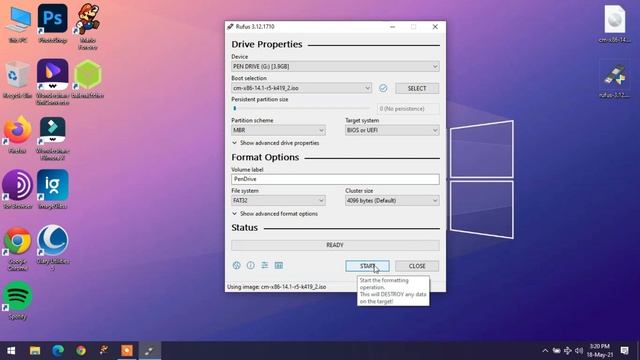The height and width of the screenshot is (360, 640).
Task: Click the Using image status bar text
Action: click(x=277, y=287)
